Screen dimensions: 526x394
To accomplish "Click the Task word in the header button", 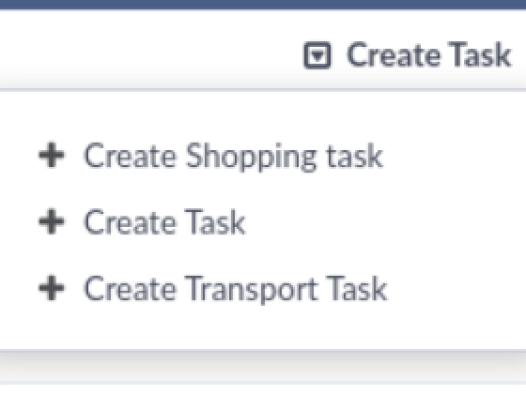I will (x=480, y=54).
